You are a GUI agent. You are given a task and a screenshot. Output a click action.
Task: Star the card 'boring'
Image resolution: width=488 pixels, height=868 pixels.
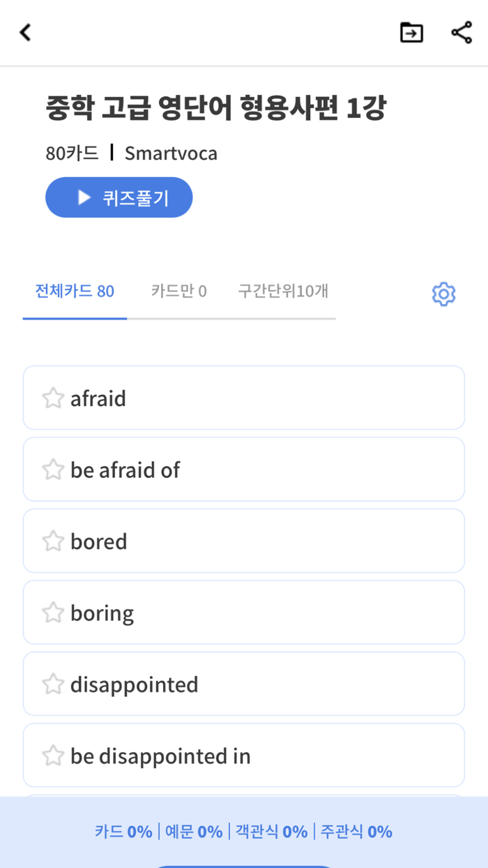coord(52,612)
